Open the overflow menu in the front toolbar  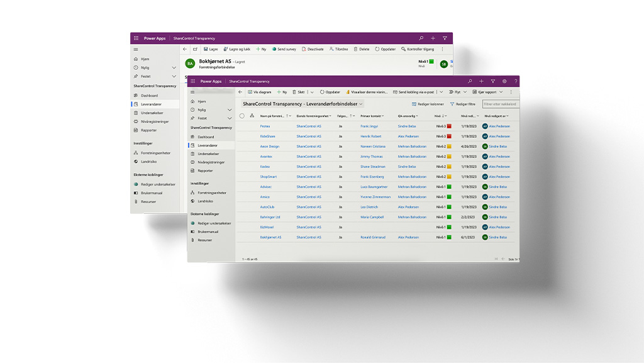511,92
